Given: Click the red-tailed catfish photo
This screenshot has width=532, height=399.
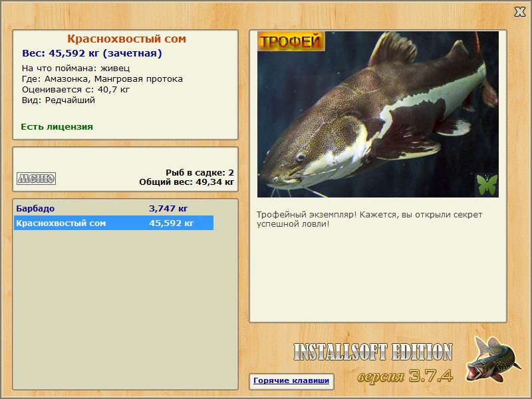Looking at the screenshot, I should (x=378, y=114).
